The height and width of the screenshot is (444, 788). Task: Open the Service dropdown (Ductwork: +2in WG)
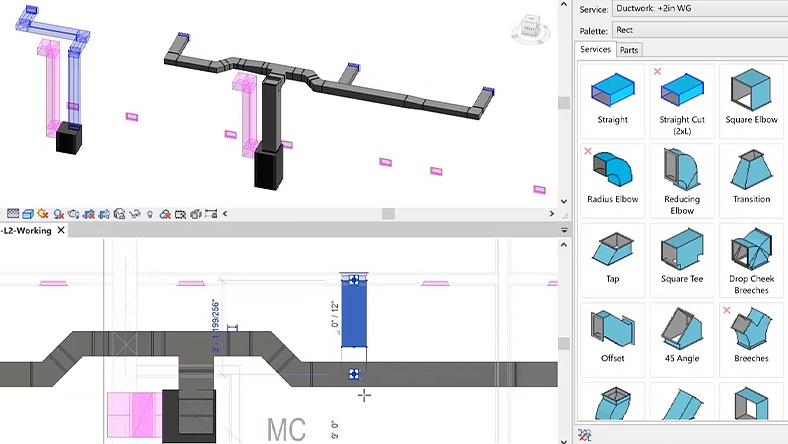(x=700, y=9)
